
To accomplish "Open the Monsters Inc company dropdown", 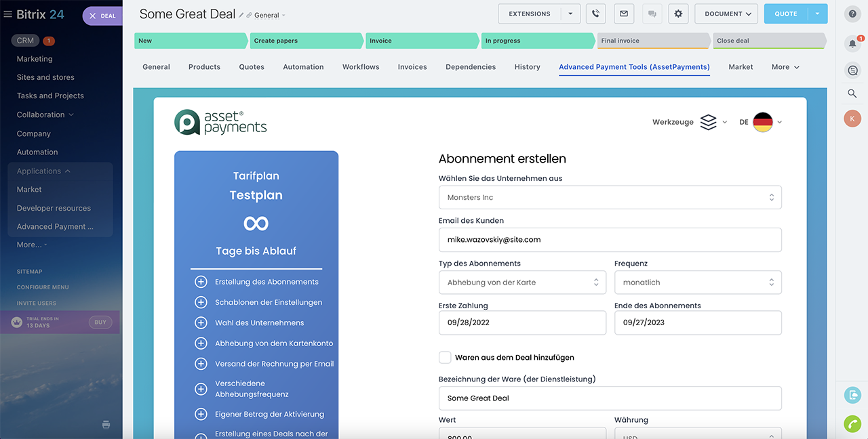I will click(610, 198).
